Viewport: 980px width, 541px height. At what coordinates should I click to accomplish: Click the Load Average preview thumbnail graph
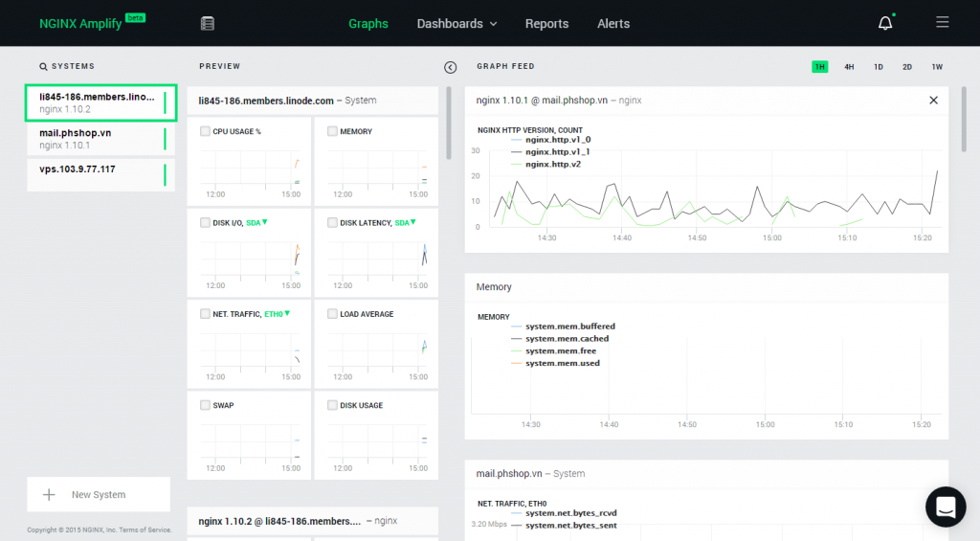point(377,354)
